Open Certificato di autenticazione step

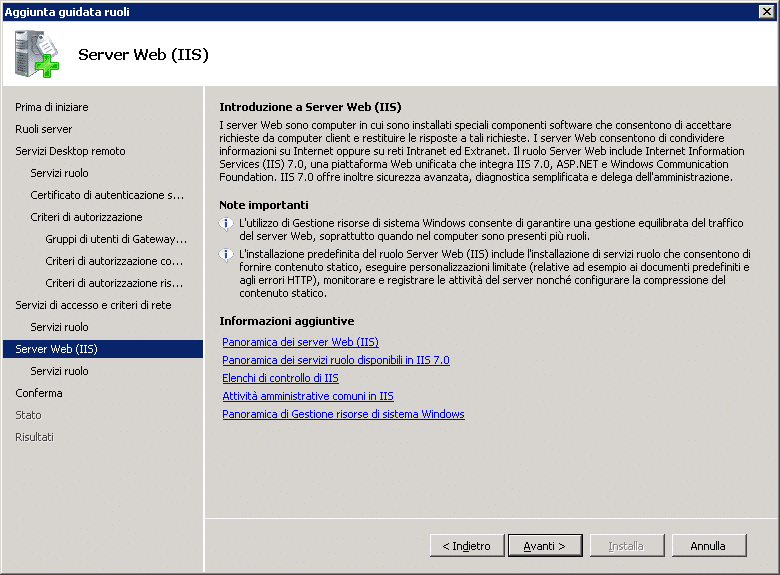[x=107, y=195]
